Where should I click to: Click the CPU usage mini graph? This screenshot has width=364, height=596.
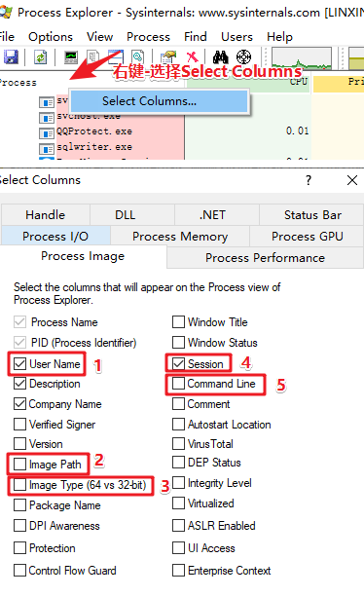pos(302,58)
